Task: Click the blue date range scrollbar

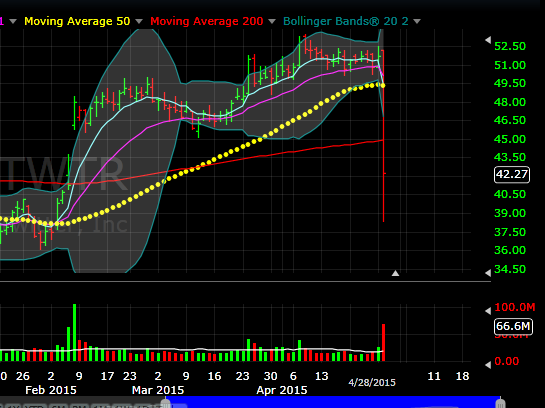Action: [x=333, y=402]
